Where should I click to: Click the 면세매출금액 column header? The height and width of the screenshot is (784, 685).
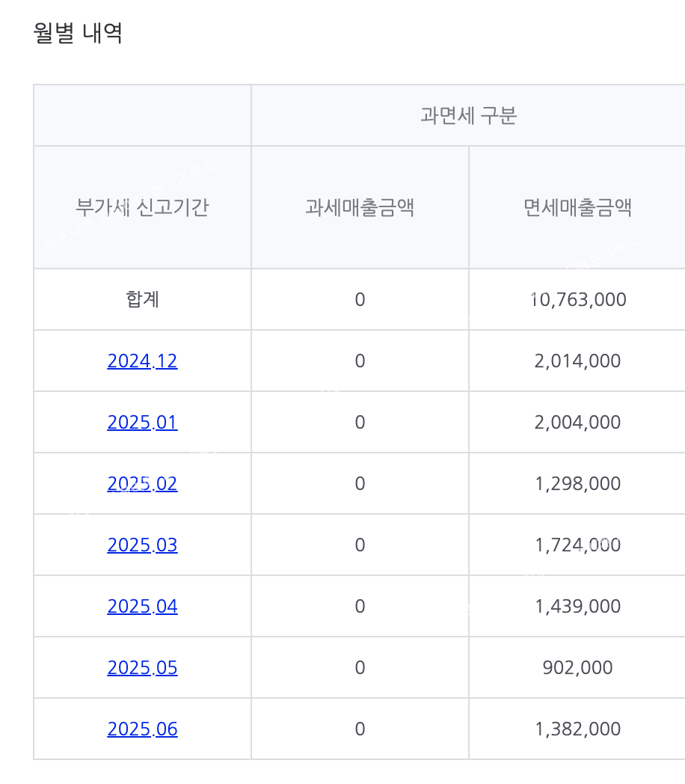(x=577, y=207)
